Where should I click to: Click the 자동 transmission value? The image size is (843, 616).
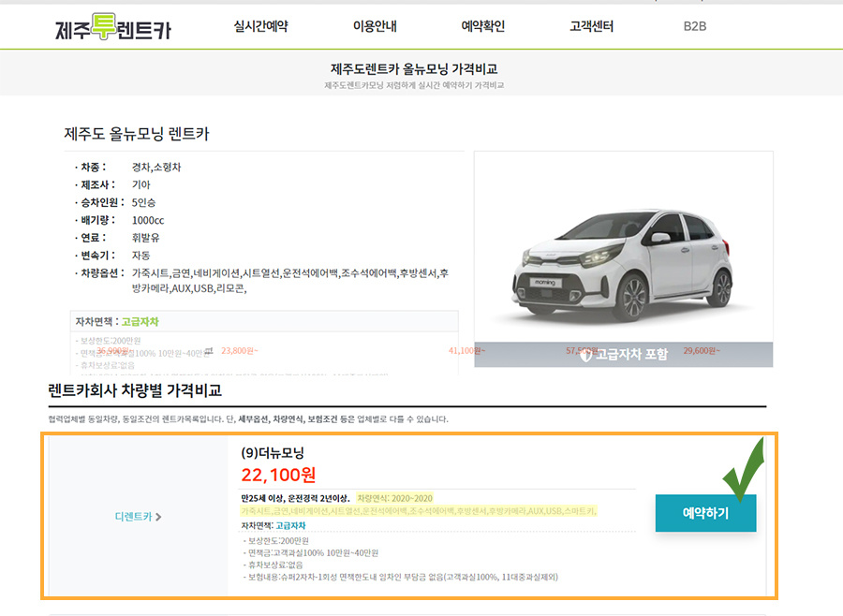[140, 256]
